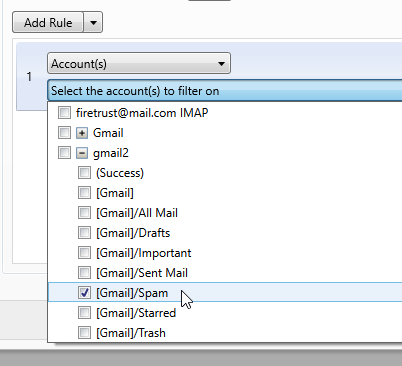Viewport: 402px width, 366px height.
Task: Check the gmail2 account checkbox
Action: [x=64, y=153]
